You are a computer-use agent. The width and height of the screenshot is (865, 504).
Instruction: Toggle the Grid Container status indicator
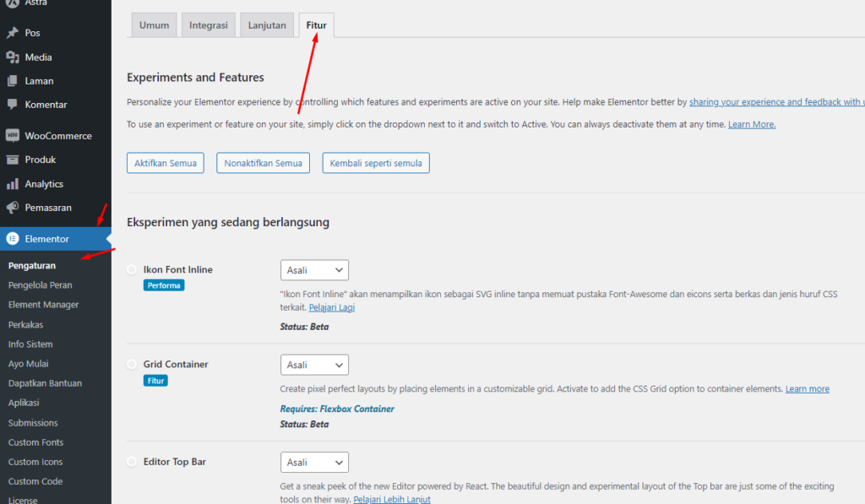coord(131,365)
